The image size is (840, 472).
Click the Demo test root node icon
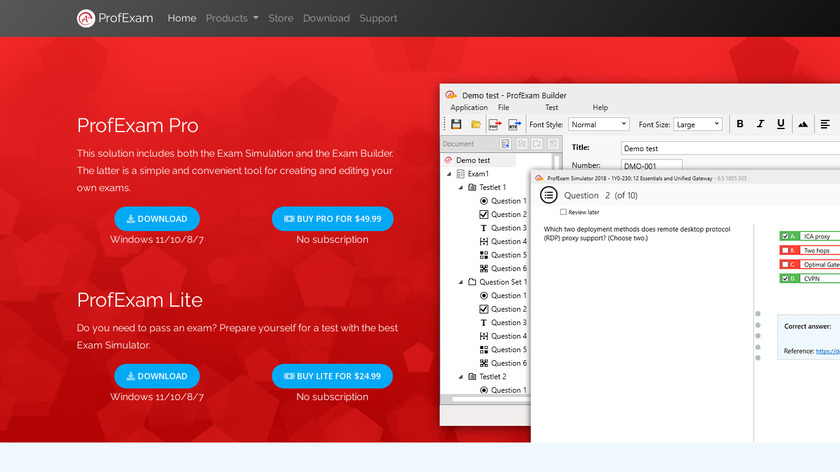coord(448,160)
